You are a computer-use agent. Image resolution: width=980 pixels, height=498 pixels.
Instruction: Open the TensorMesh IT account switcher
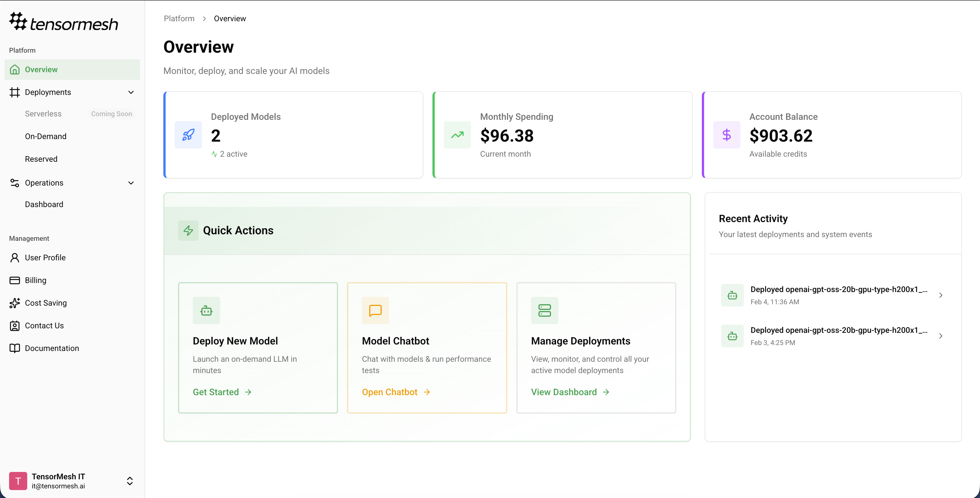coord(129,480)
